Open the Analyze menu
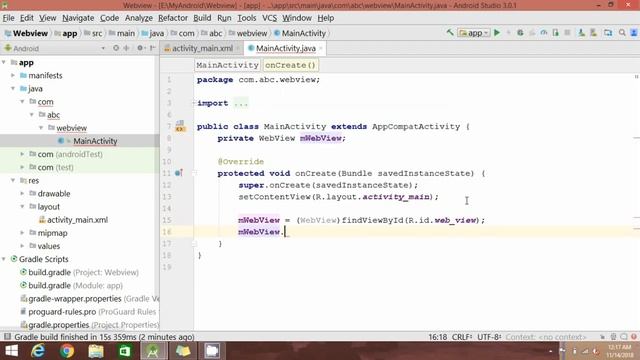Image resolution: width=640 pixels, height=360 pixels. pyautogui.click(x=138, y=18)
